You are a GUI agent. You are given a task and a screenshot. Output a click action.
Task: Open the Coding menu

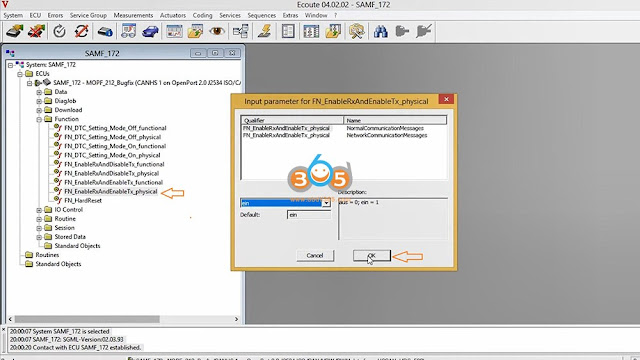202,15
